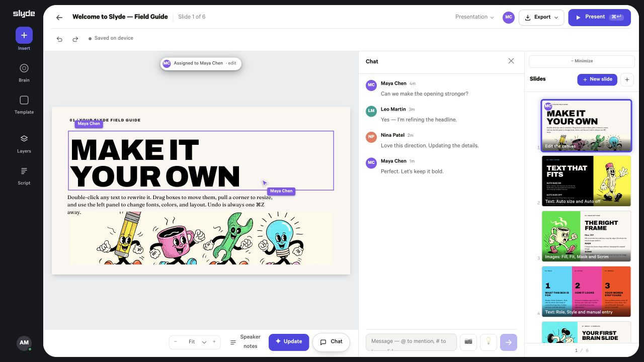
Task: Click the presentation title 'Welcome to Slyde — Field Guide'
Action: [120, 17]
